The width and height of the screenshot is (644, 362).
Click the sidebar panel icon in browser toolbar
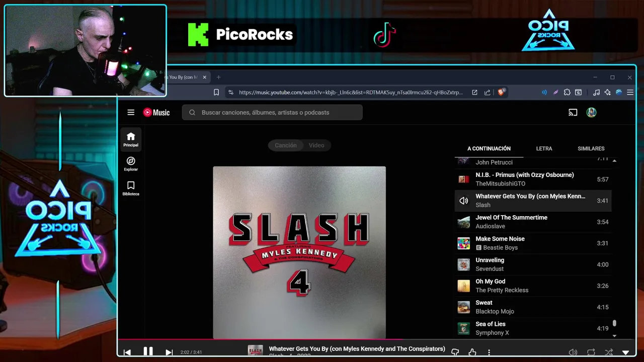point(579,93)
